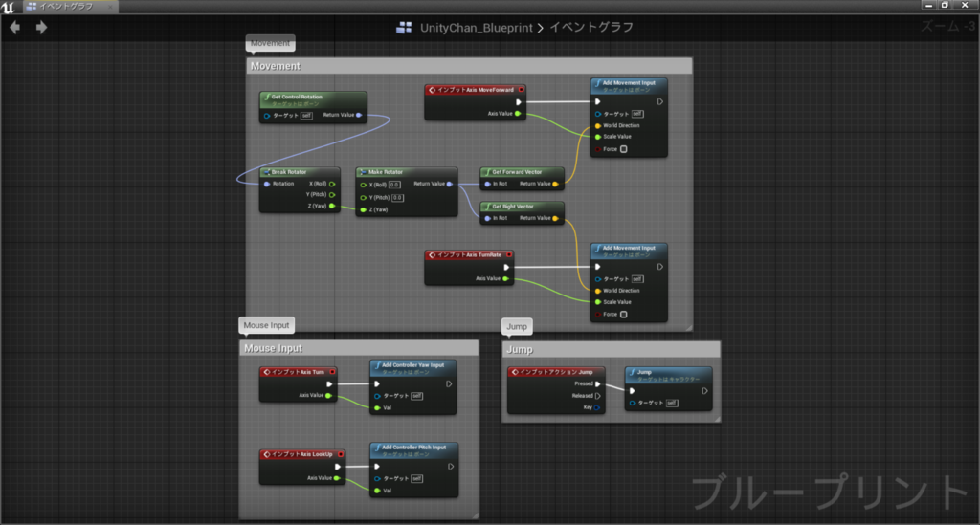Screen dimensions: 980x525
Task: Click the Z (Yaw) input pin on Make Rotator
Action: click(x=364, y=209)
